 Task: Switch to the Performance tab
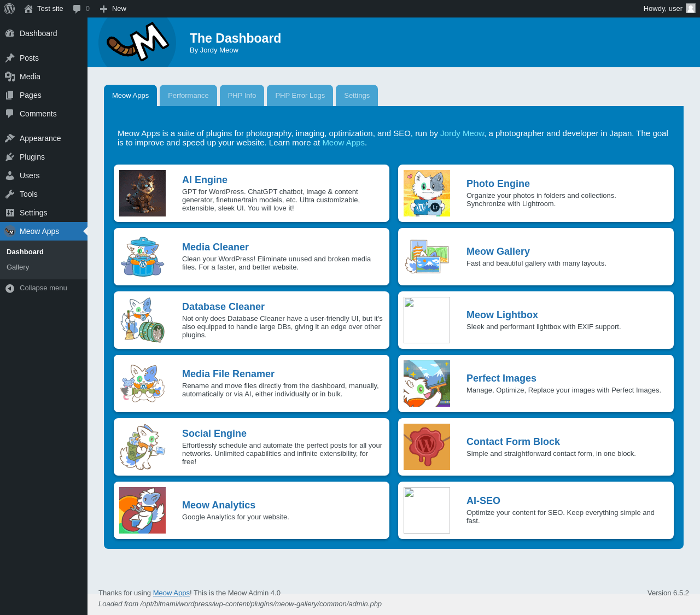(188, 95)
